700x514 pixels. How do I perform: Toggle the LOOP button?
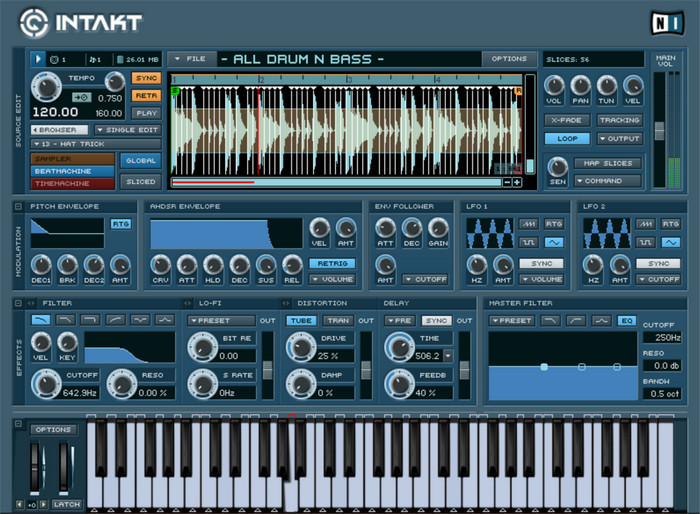[567, 138]
